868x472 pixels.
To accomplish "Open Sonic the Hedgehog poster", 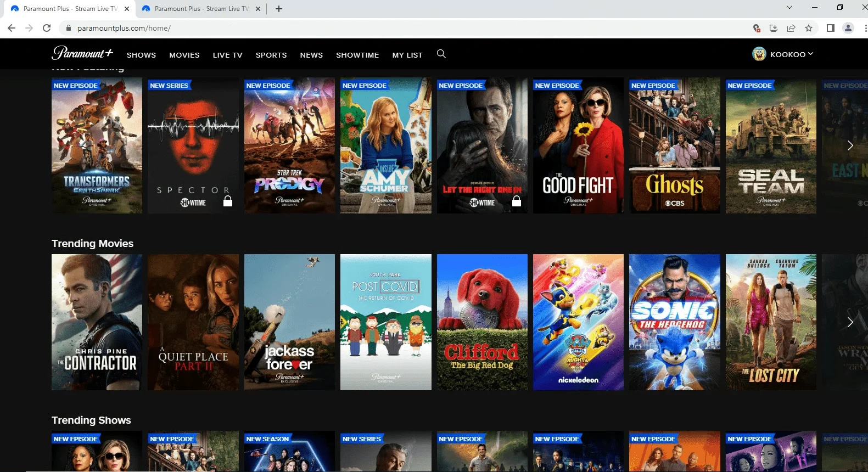I will click(x=675, y=322).
